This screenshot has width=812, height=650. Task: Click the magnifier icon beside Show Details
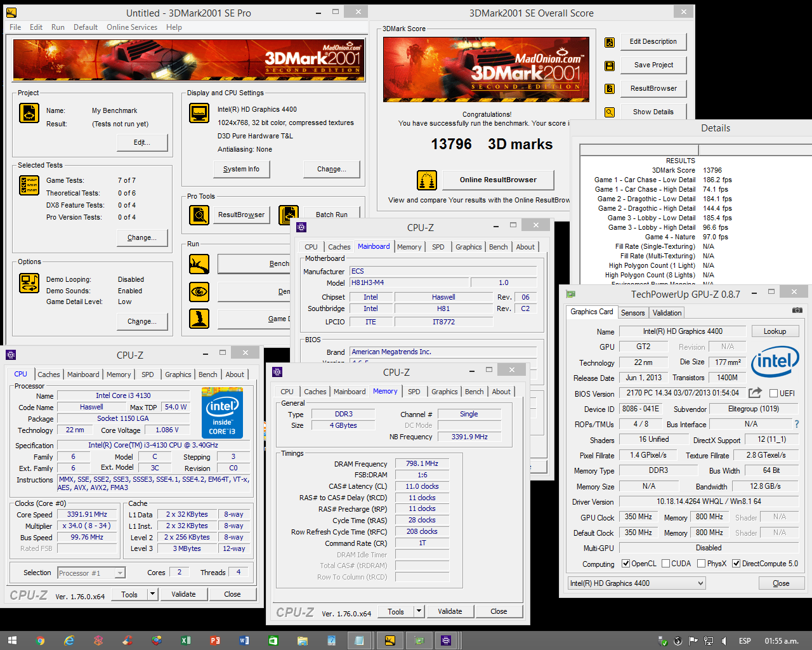[610, 112]
